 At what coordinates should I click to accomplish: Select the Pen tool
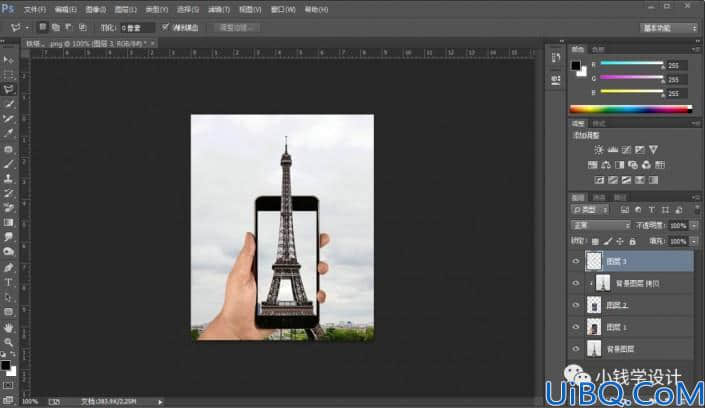(x=8, y=268)
